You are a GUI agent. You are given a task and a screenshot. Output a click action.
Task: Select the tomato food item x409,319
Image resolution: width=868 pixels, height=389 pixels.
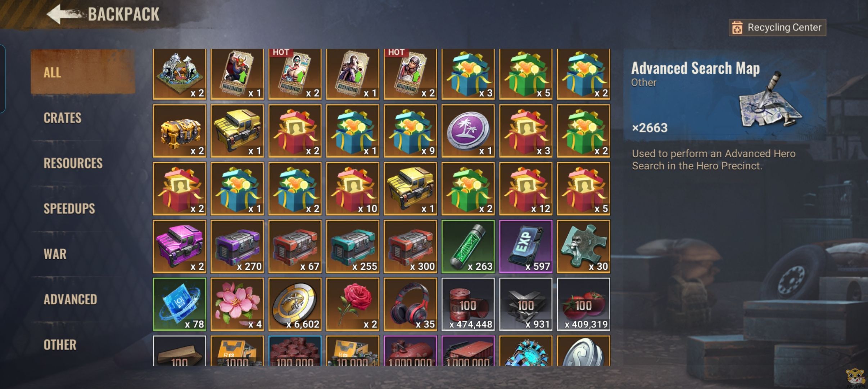[583, 304]
